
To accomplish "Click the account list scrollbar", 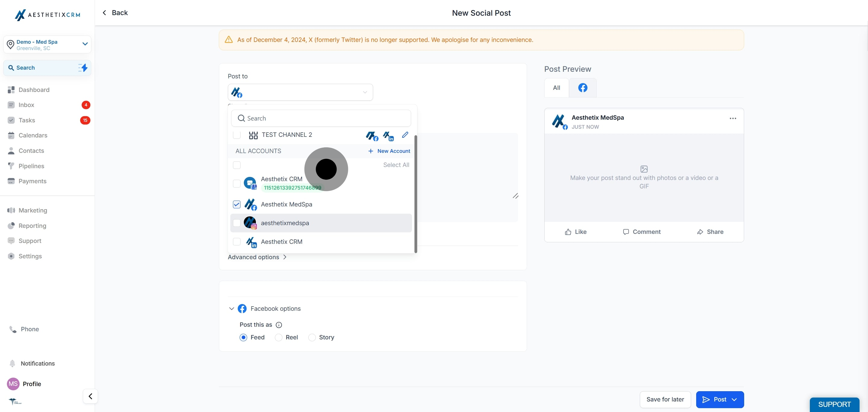I will click(x=416, y=194).
